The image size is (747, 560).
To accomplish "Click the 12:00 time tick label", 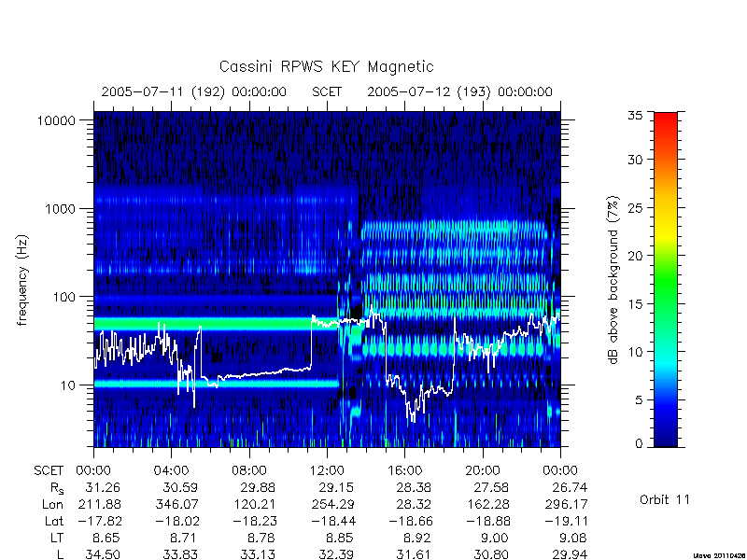I will point(327,471).
